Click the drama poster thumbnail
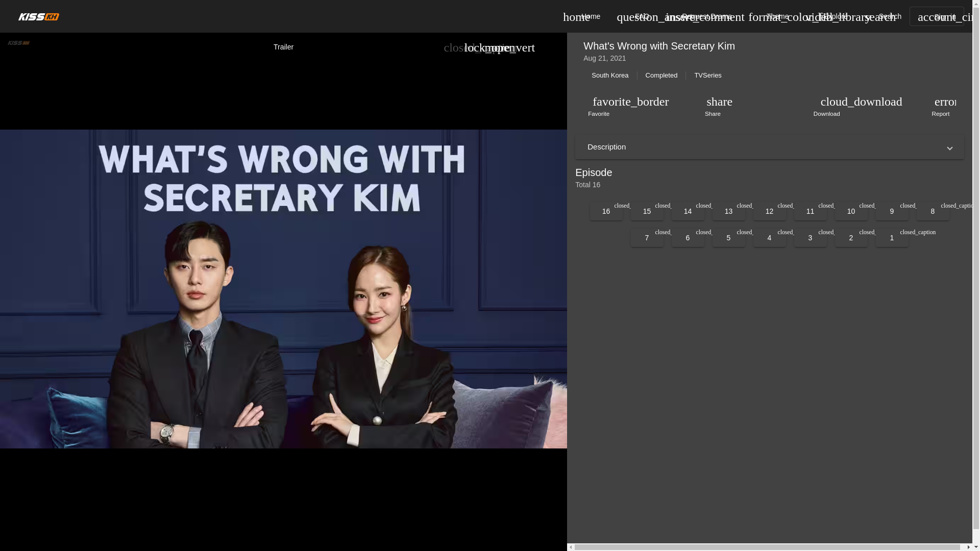980x551 pixels. pyautogui.click(x=283, y=289)
